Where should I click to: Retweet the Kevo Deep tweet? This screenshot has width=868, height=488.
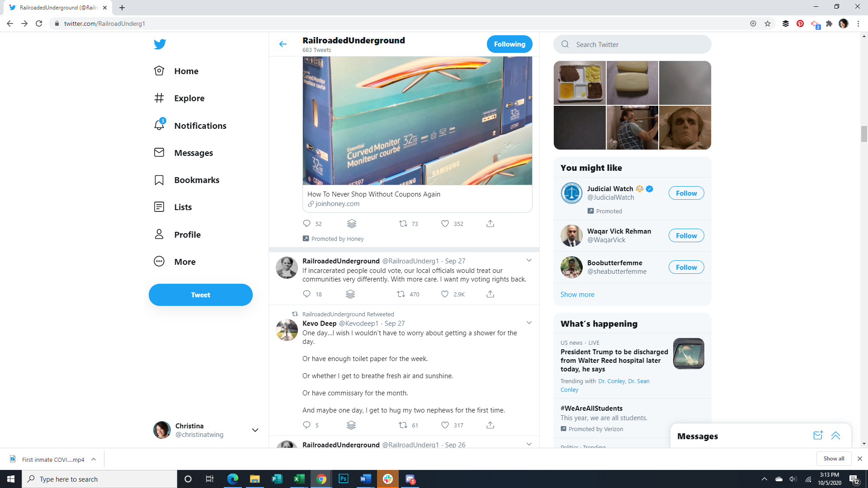click(403, 425)
